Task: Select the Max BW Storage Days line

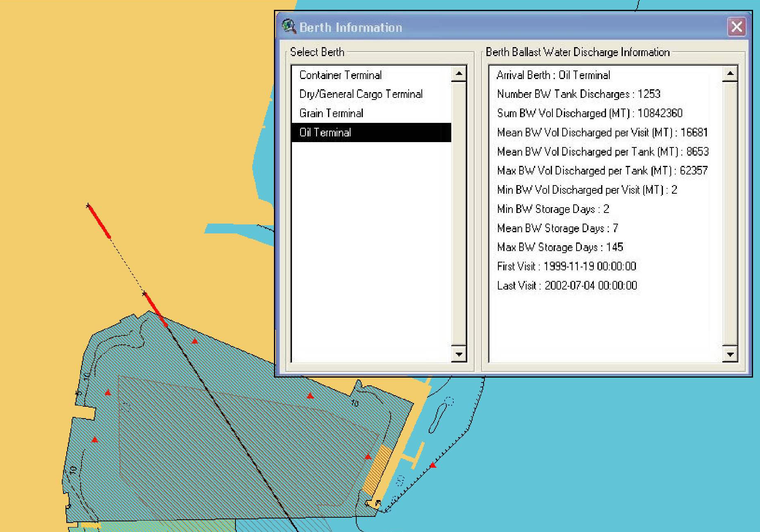Action: [559, 247]
